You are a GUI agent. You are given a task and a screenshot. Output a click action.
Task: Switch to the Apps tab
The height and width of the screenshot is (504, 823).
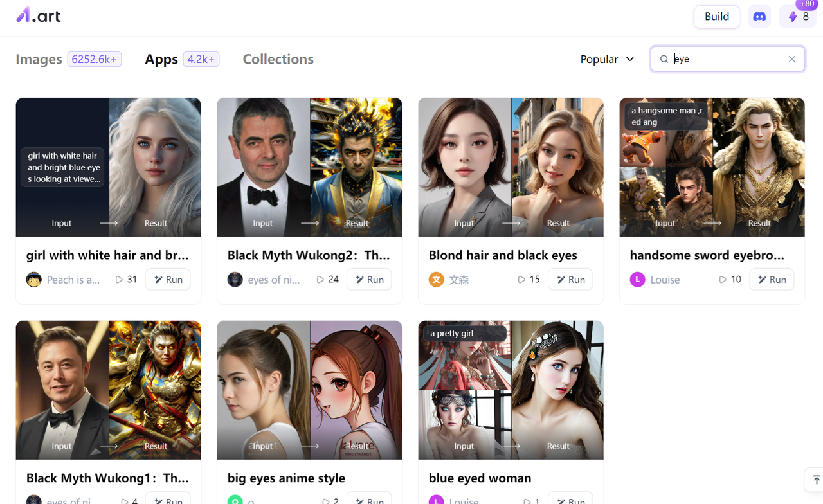[161, 59]
